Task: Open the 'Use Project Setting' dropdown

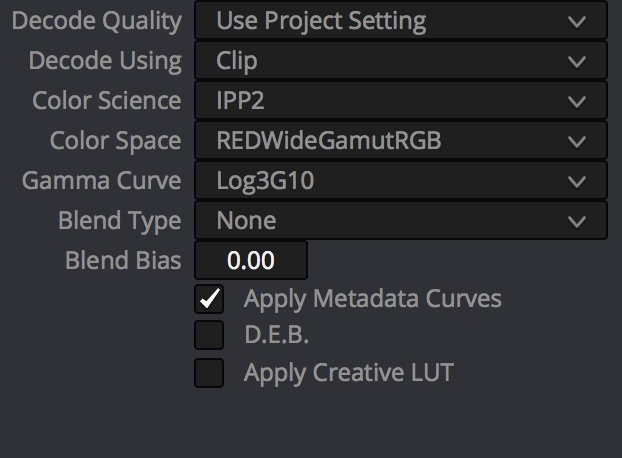Action: pyautogui.click(x=400, y=21)
